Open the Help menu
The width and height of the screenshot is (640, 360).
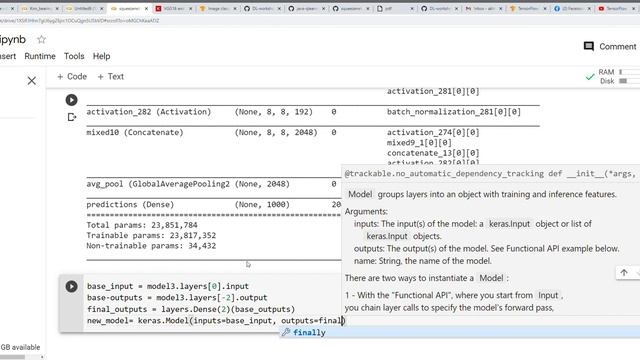[x=101, y=56]
